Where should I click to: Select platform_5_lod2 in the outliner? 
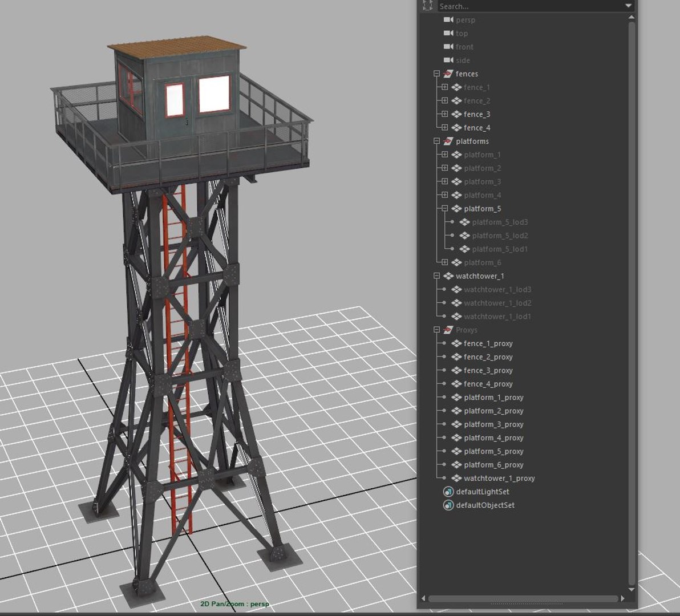pos(500,236)
